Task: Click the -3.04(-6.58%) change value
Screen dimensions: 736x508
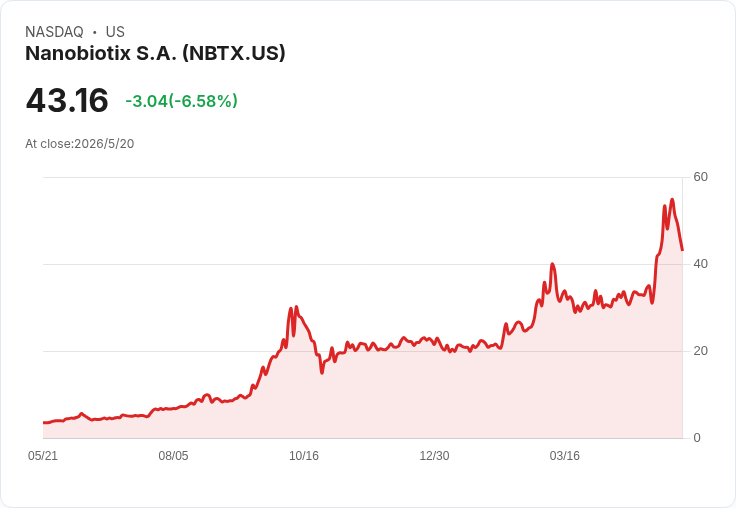Action: [182, 101]
